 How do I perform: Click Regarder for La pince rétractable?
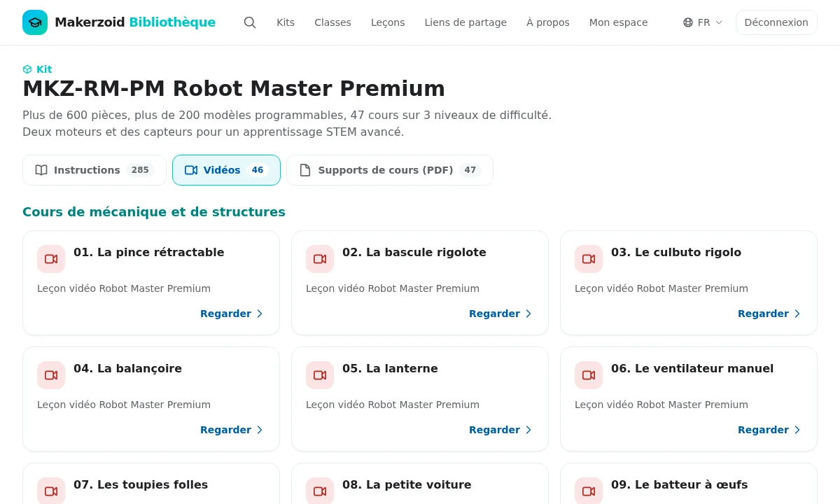[232, 314]
